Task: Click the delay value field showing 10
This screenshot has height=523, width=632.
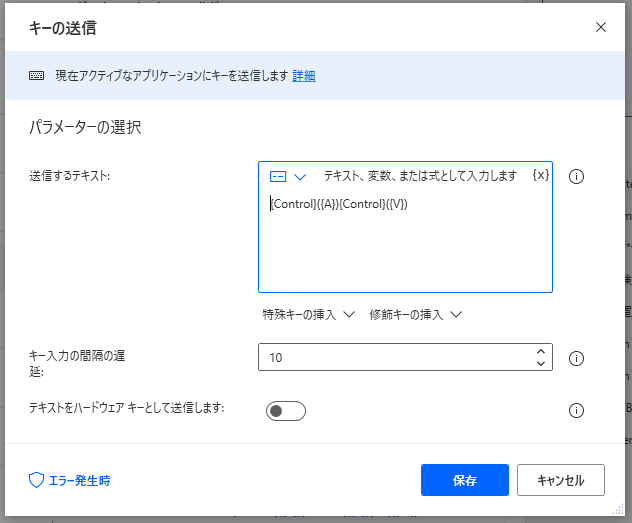Action: 395,358
